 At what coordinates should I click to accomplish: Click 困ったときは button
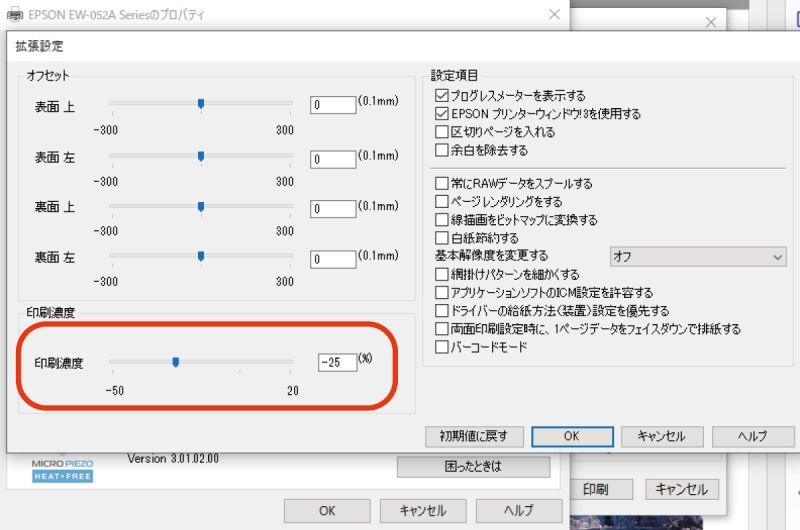point(473,467)
